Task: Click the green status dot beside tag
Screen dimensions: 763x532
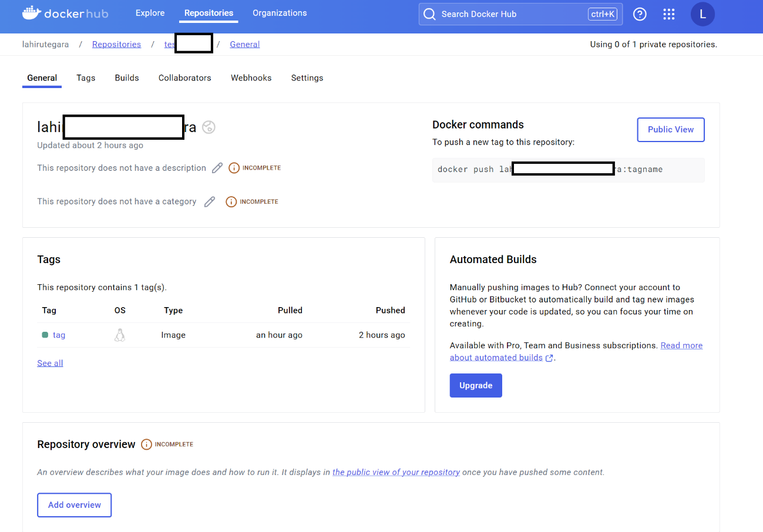Action: pos(45,335)
